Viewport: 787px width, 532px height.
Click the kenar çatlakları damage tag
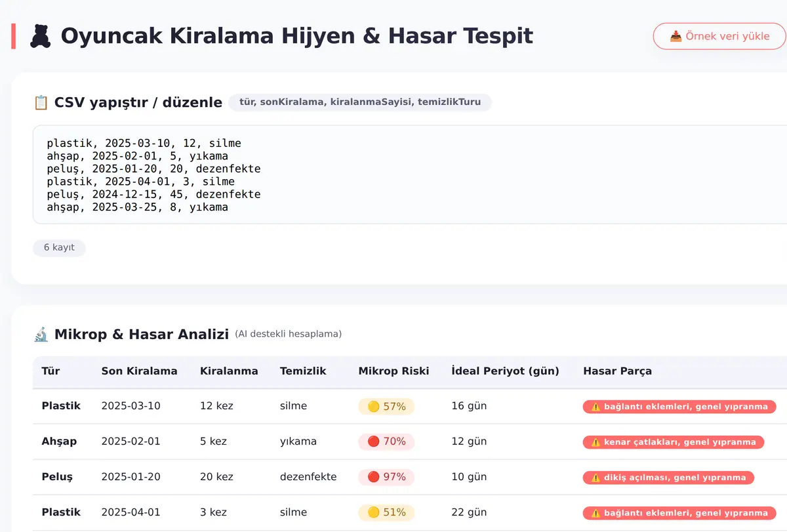coord(674,442)
